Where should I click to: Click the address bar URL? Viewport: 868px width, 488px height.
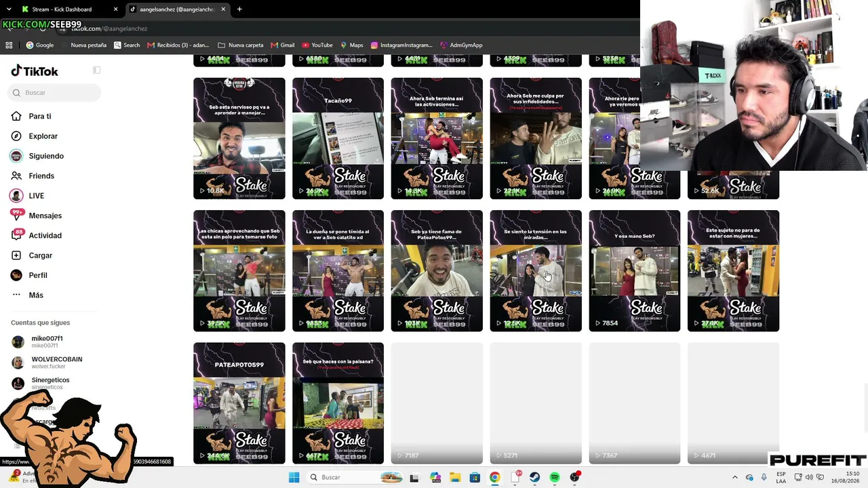(109, 28)
